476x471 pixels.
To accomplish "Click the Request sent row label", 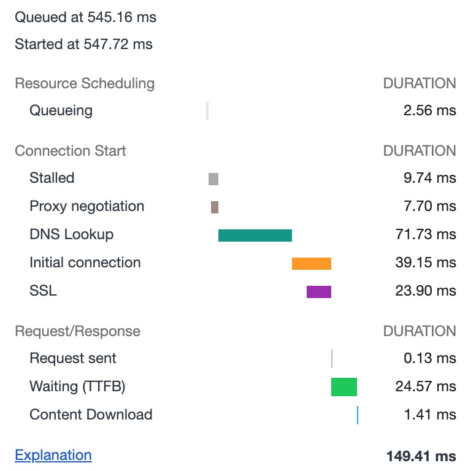I will pyautogui.click(x=73, y=358).
